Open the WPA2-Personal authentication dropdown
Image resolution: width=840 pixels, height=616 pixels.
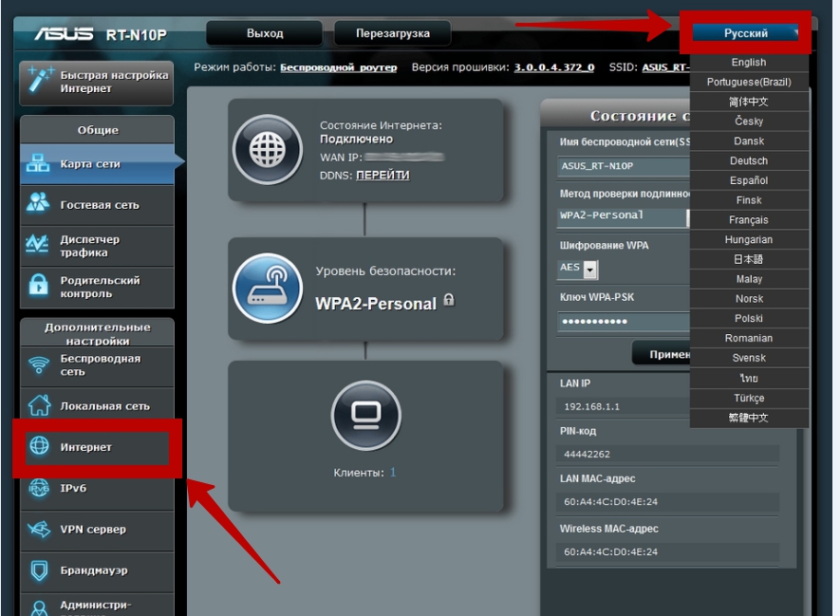tap(624, 216)
